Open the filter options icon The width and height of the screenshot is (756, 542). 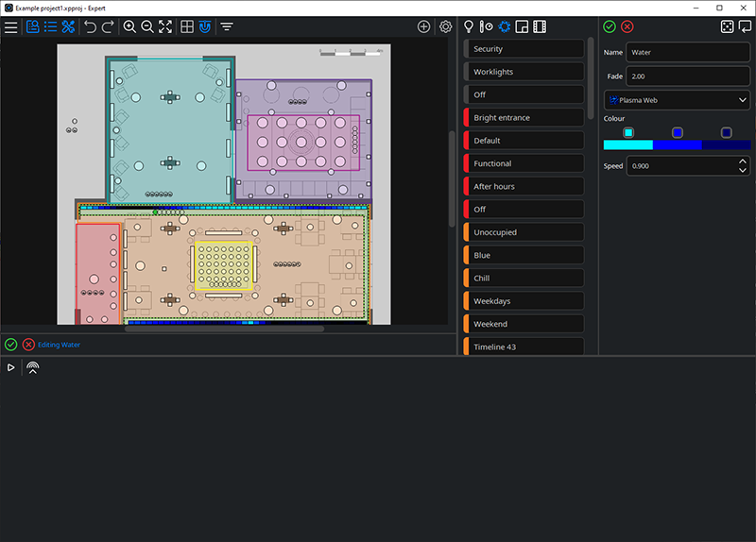tap(227, 27)
